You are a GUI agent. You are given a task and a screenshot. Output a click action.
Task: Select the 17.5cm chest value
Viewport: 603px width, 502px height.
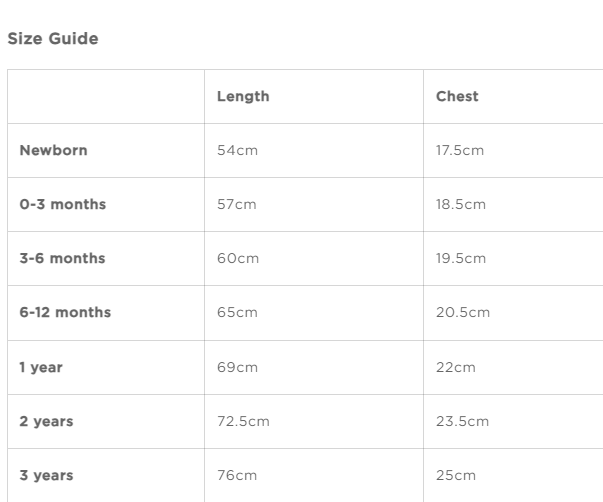point(460,151)
